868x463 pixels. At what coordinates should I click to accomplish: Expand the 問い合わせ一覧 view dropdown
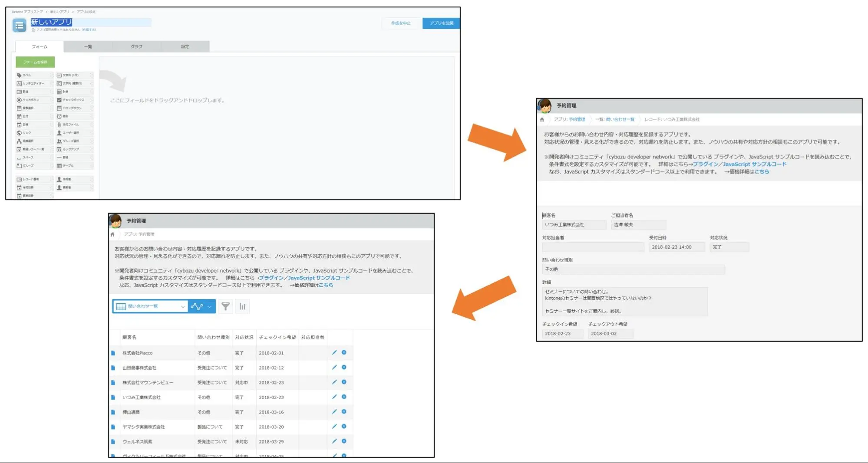click(182, 306)
